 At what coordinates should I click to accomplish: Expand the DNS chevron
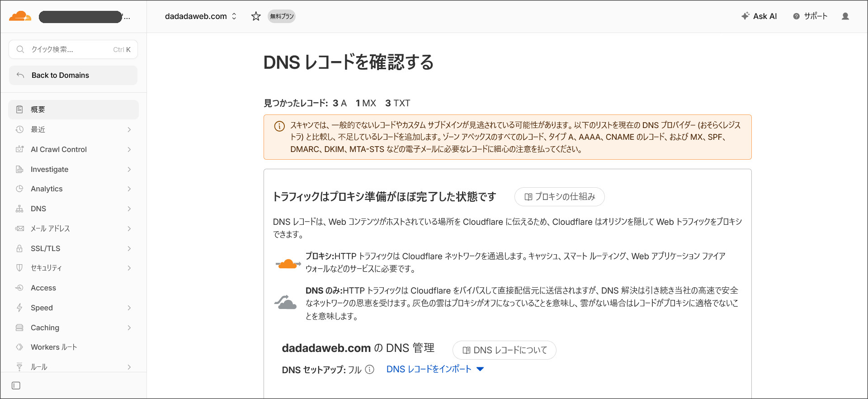coord(129,209)
